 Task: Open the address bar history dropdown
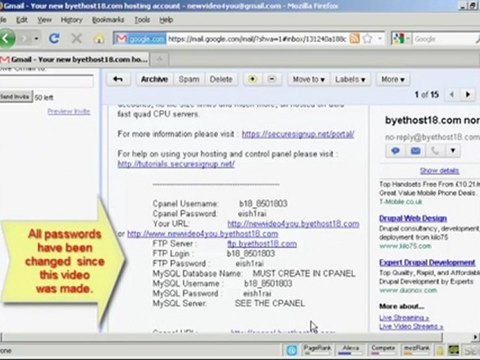pos(380,39)
